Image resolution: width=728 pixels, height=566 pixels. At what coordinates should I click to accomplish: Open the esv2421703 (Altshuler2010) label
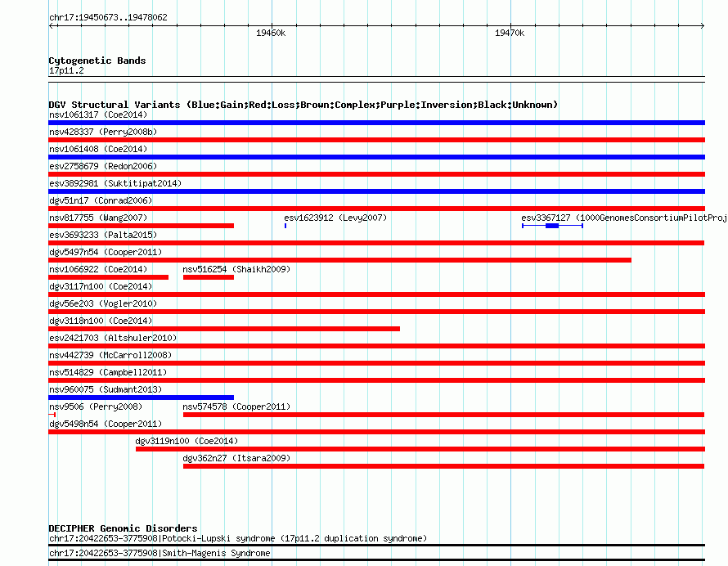(x=113, y=338)
